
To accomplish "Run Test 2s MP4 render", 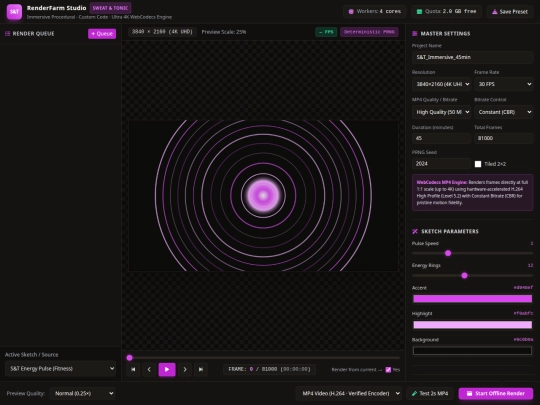I will tap(430, 393).
